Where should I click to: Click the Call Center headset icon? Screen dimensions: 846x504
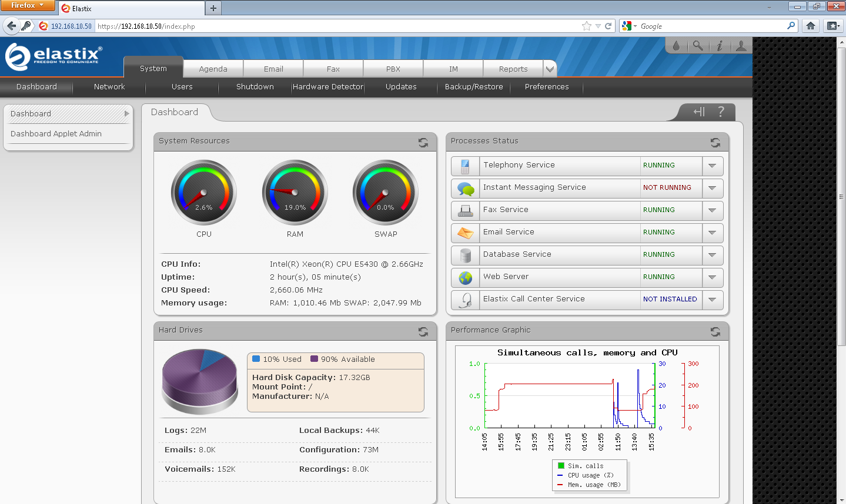click(x=465, y=300)
